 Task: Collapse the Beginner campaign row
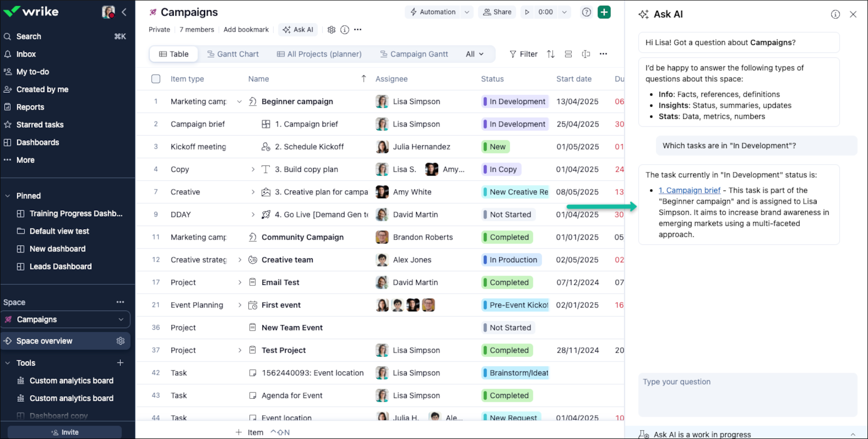(x=239, y=102)
